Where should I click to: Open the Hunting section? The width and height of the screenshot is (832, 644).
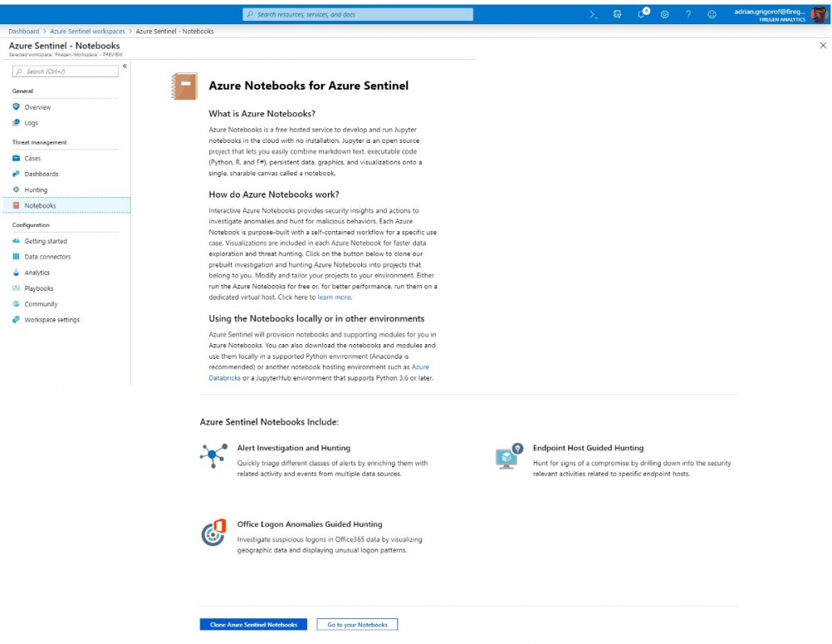tap(36, 189)
